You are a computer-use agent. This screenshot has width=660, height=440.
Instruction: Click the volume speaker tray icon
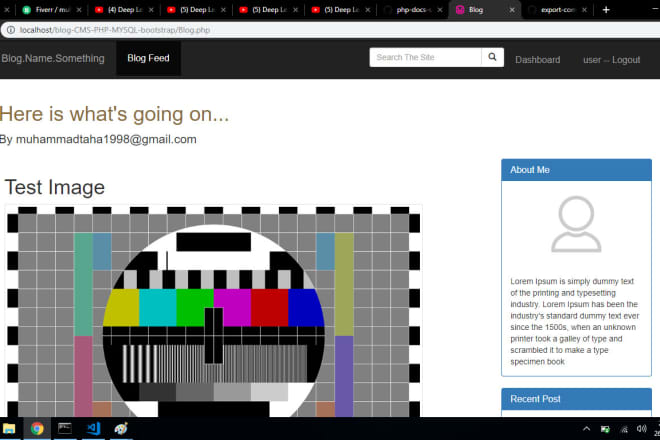click(641, 429)
